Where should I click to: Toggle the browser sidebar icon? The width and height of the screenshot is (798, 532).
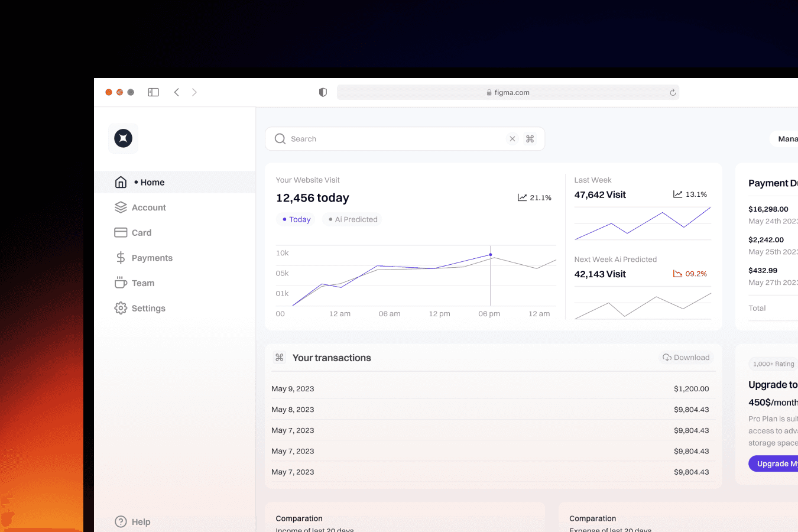coord(154,92)
